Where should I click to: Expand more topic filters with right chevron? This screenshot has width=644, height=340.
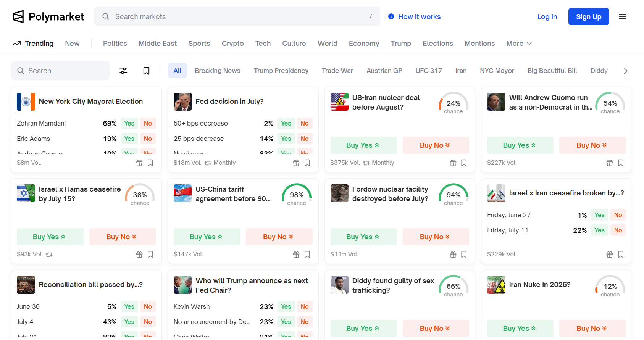pyautogui.click(x=625, y=71)
